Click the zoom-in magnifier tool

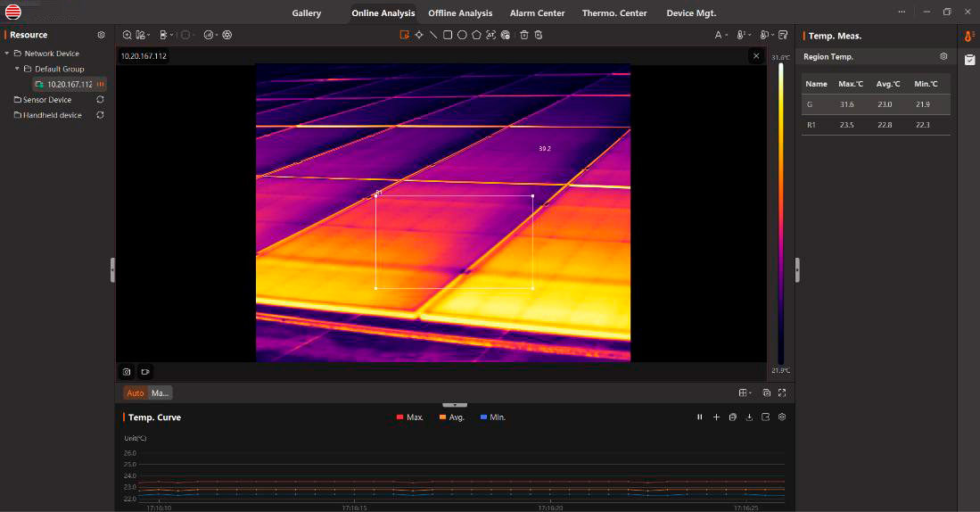pos(127,35)
